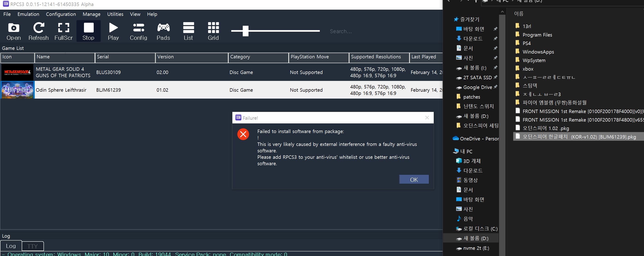The width and height of the screenshot is (644, 256).
Task: Switch to the TTY tab
Action: [x=32, y=246]
